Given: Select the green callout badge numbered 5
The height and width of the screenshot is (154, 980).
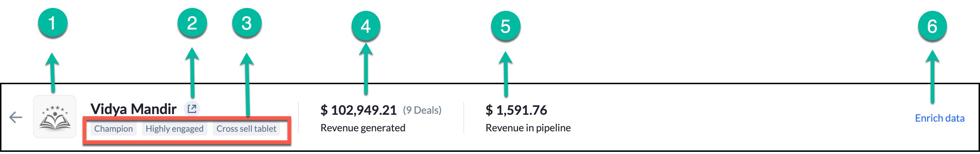Looking at the screenshot, I should point(505,26).
